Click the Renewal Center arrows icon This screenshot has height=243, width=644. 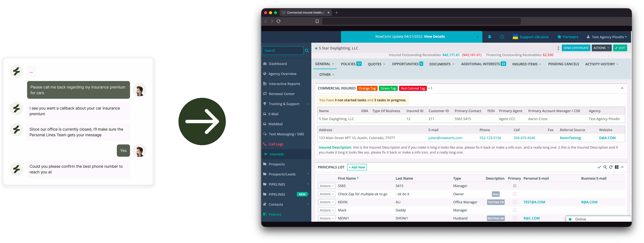[x=265, y=94]
